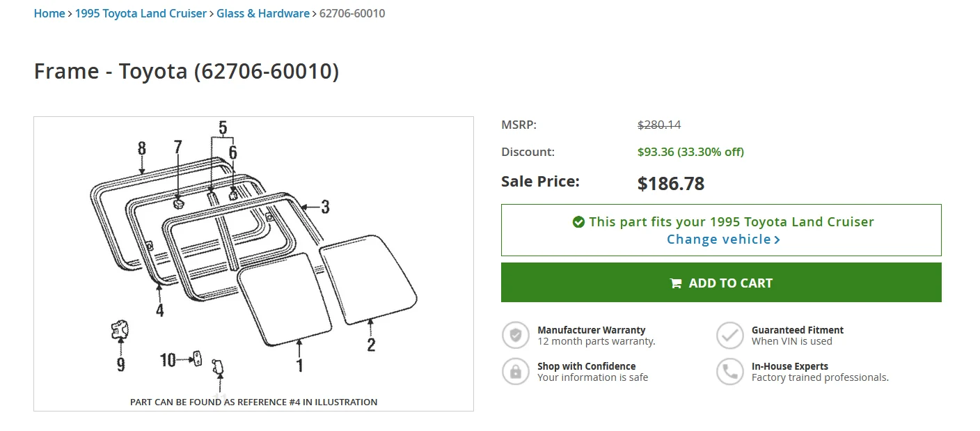The height and width of the screenshot is (431, 980).
Task: Click reference number 1 glass in diagram
Action: [x=300, y=365]
